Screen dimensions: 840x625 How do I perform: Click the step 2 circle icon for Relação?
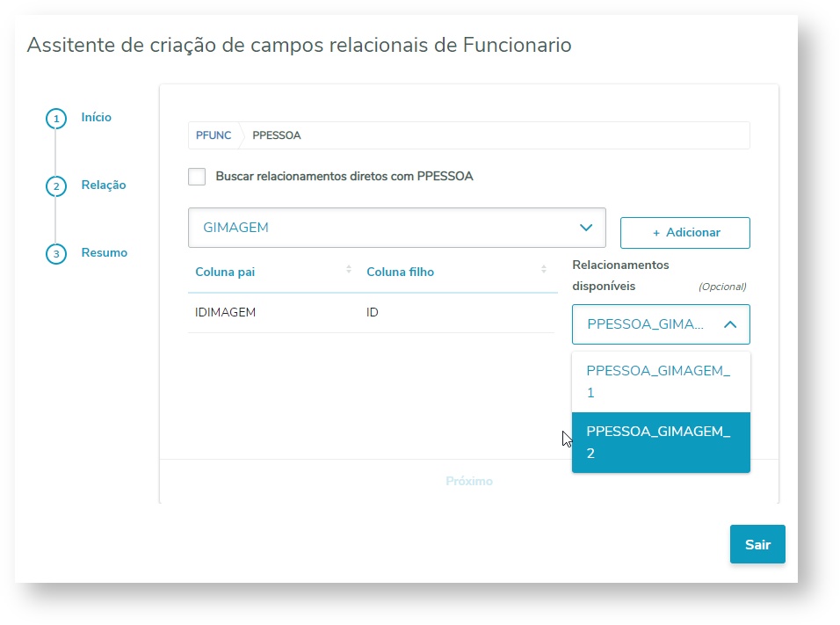pos(56,186)
